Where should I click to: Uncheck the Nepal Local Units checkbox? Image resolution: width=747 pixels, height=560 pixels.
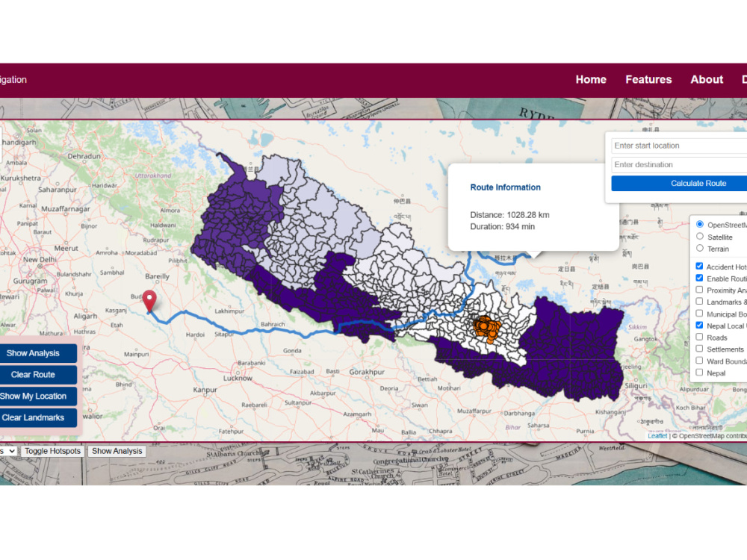point(699,326)
